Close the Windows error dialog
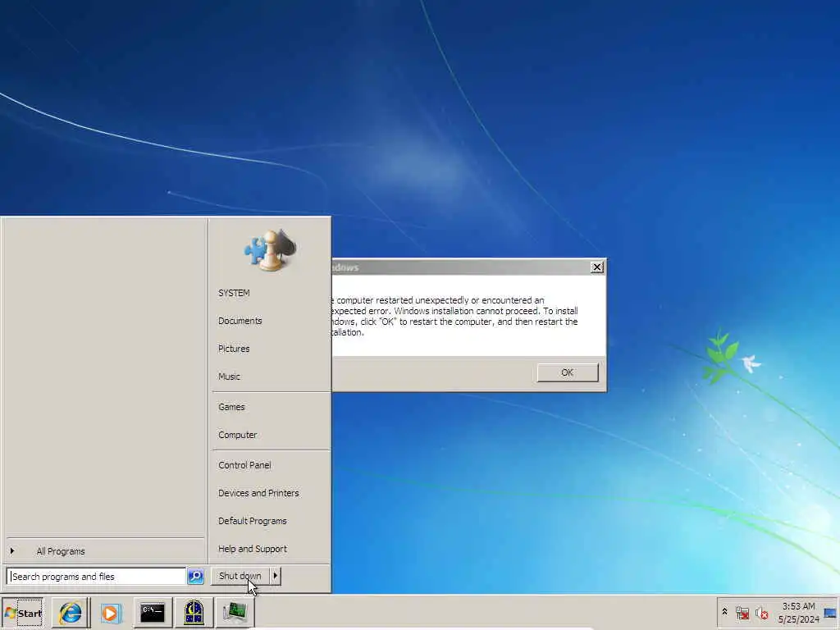Viewport: 840px width, 630px height. click(x=597, y=267)
